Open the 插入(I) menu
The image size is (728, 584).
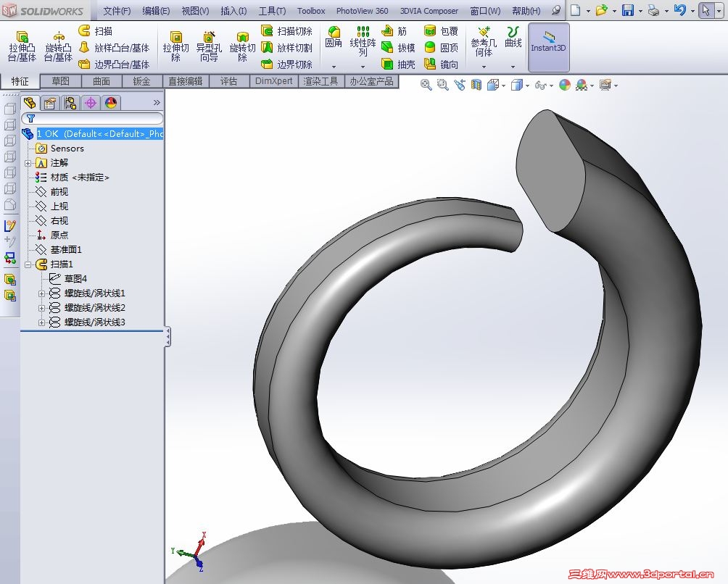coord(233,11)
